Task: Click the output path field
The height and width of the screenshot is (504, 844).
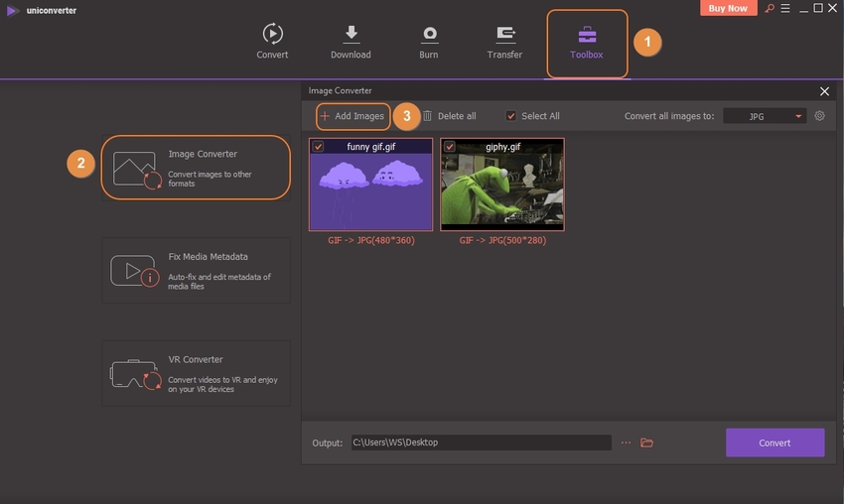Action: (480, 442)
